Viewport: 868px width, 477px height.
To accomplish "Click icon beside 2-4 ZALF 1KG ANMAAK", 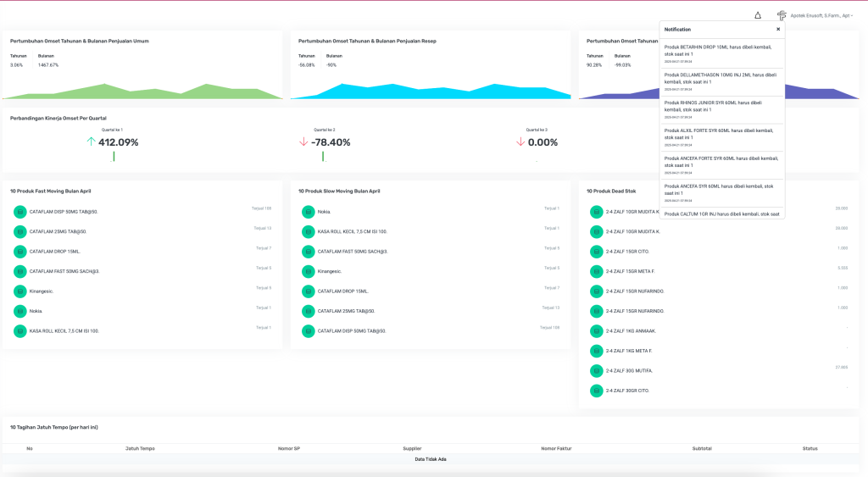I will (x=596, y=331).
